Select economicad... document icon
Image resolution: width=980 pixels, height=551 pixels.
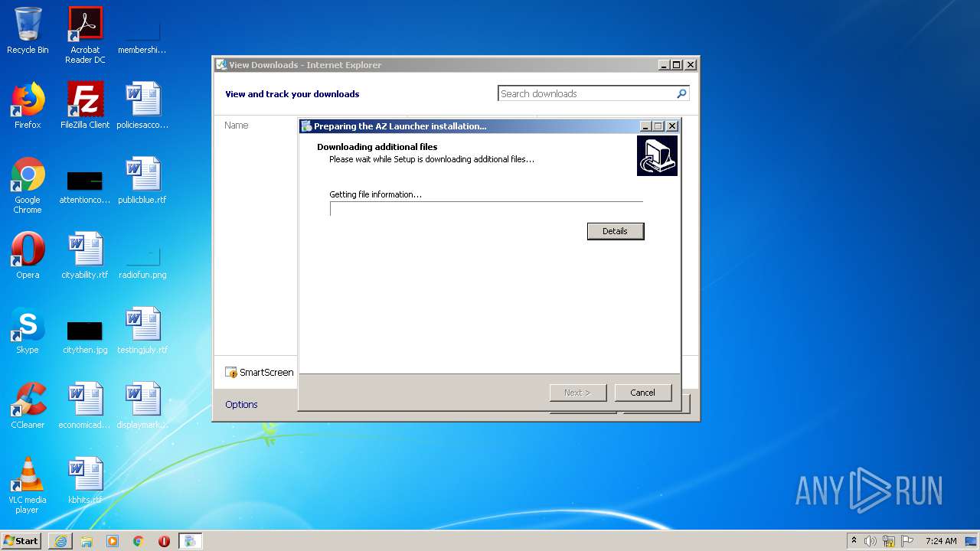85,406
